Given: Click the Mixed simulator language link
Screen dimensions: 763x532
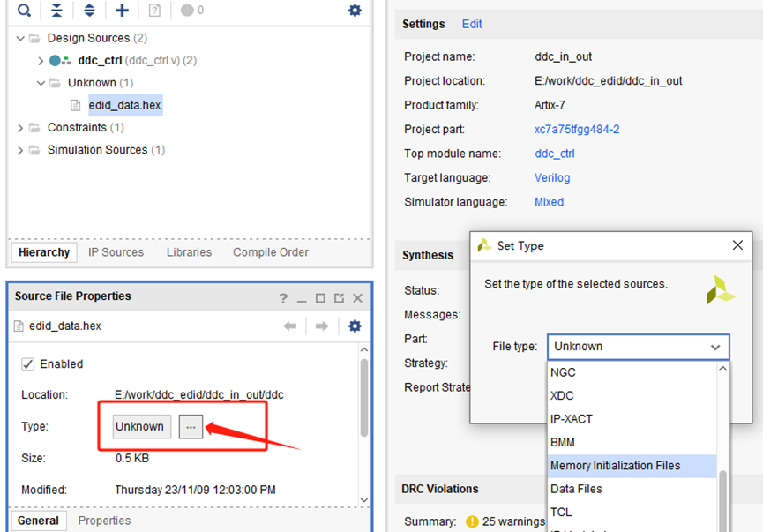Looking at the screenshot, I should tap(549, 202).
